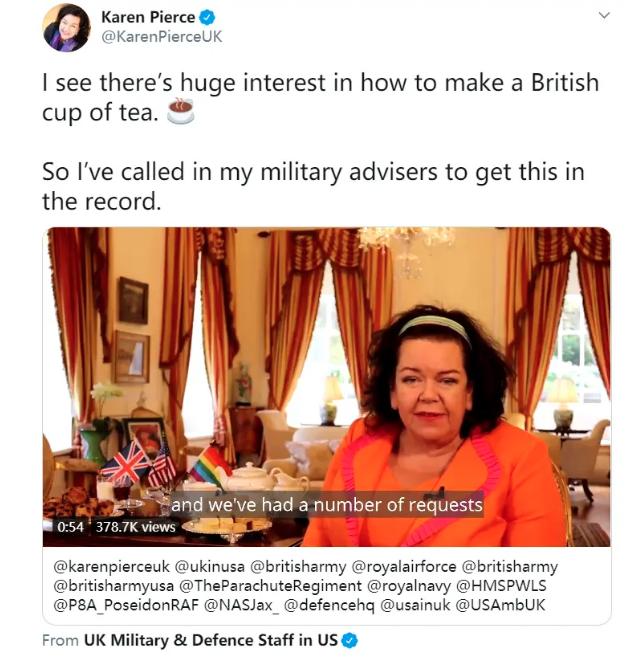Open the @KarenPierceUK handle
Viewport: 628px width, 659px height.
pyautogui.click(x=161, y=37)
